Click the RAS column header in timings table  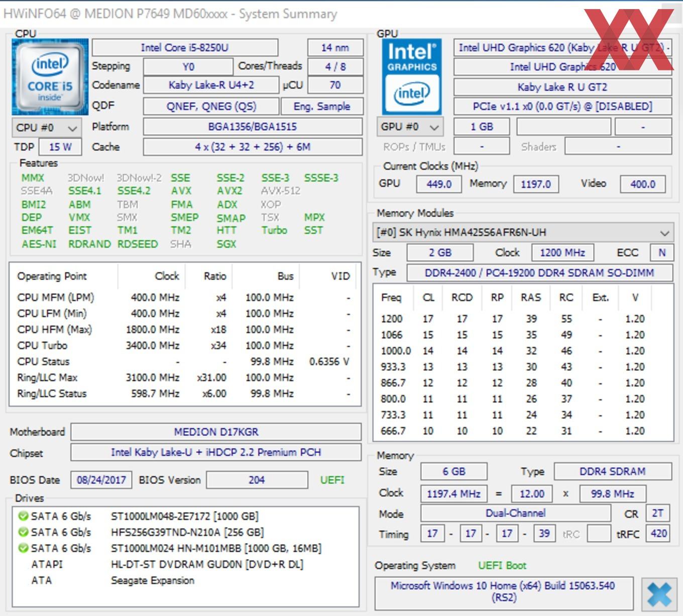[531, 297]
